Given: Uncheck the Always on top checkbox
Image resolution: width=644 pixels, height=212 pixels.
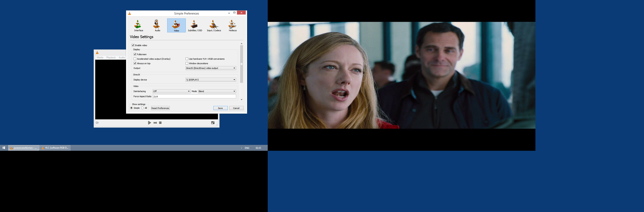Looking at the screenshot, I should (x=135, y=63).
